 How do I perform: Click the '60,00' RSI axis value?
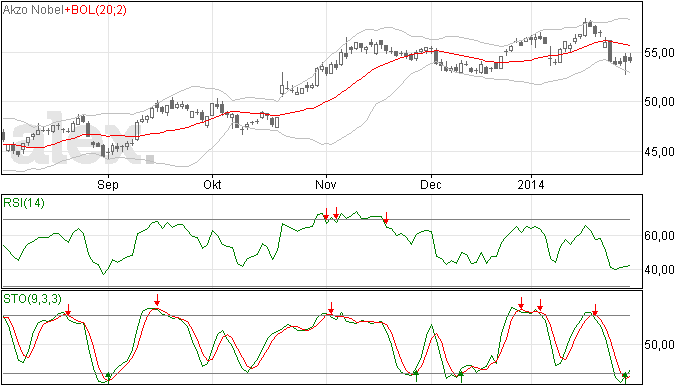tap(659, 236)
